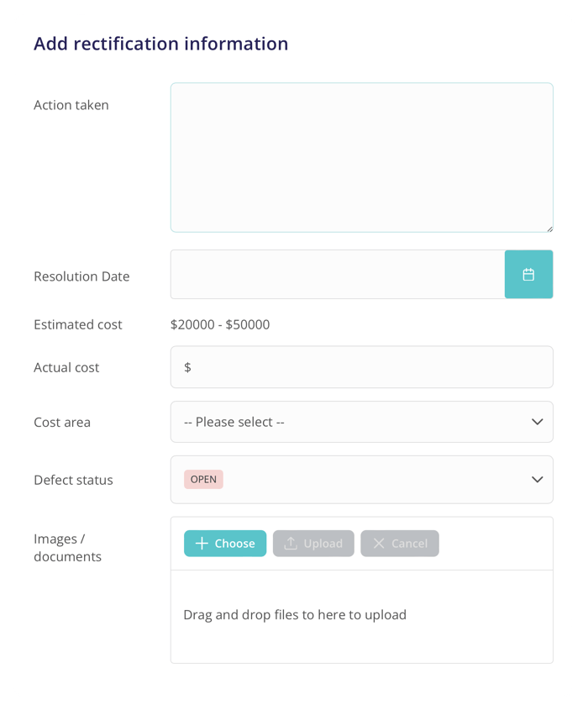588x710 pixels.
Task: Expand the '-- Please select --' combo box
Action: (x=361, y=422)
